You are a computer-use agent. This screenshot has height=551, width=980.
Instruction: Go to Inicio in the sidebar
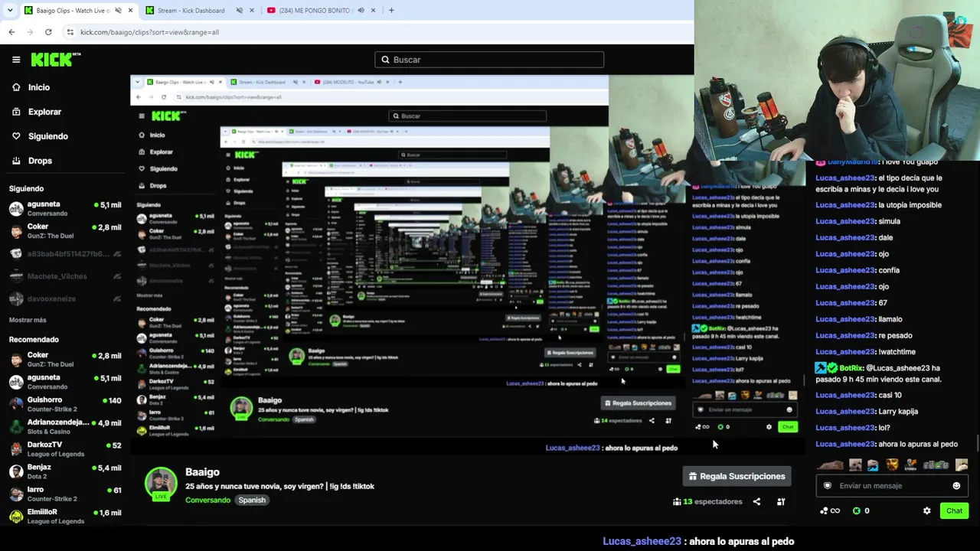click(39, 87)
